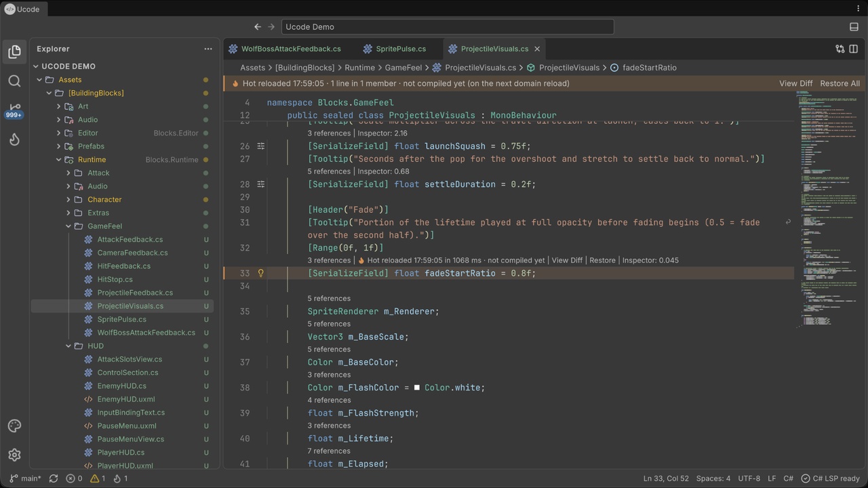Collapse the Assets folder
The image size is (868, 488).
pyautogui.click(x=39, y=79)
